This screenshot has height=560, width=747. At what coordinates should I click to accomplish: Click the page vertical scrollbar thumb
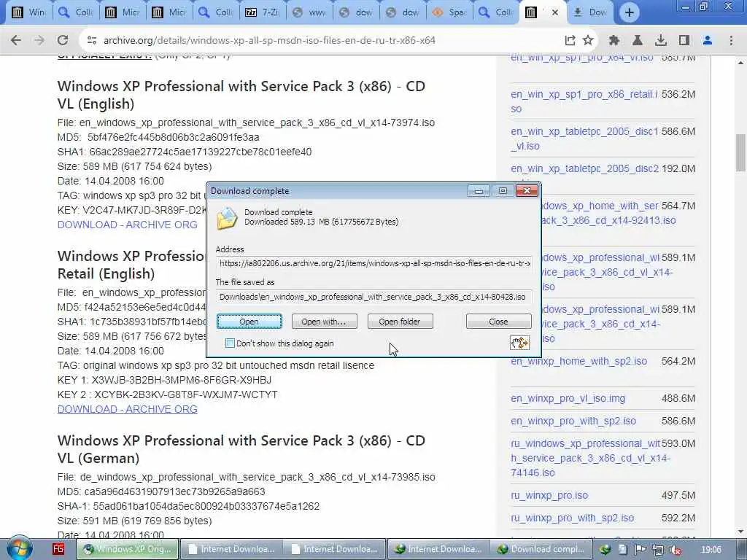[740, 152]
